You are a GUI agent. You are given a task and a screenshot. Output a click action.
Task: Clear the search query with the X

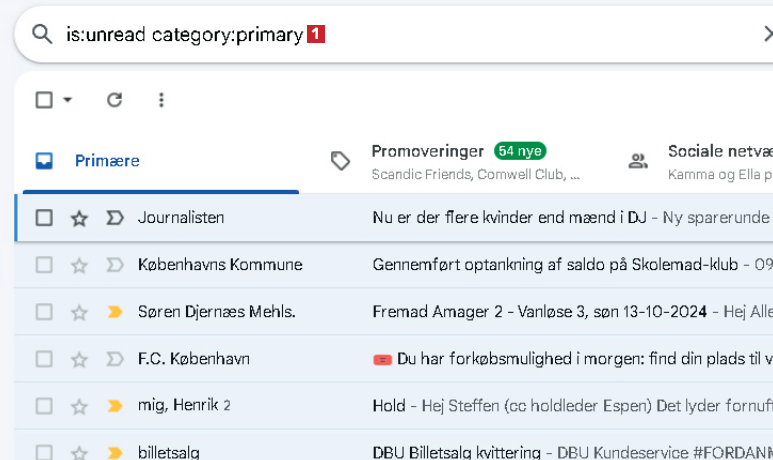pyautogui.click(x=765, y=35)
